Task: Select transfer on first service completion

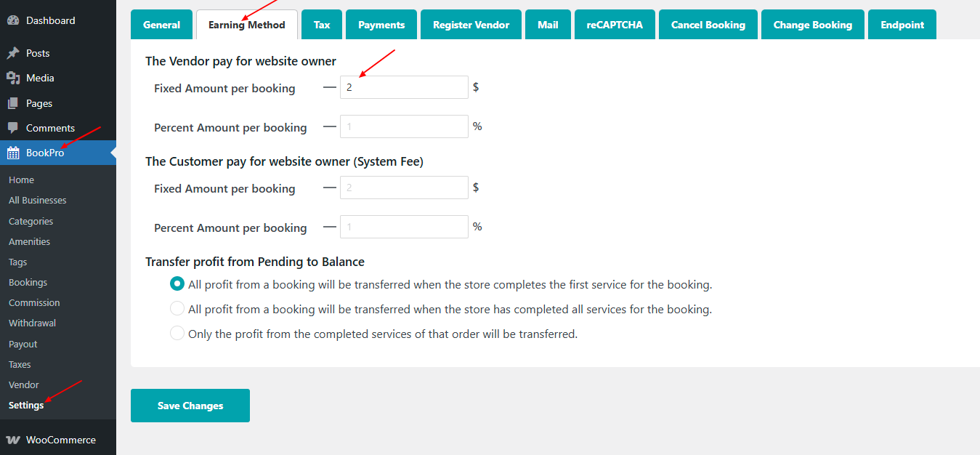Action: 177,284
